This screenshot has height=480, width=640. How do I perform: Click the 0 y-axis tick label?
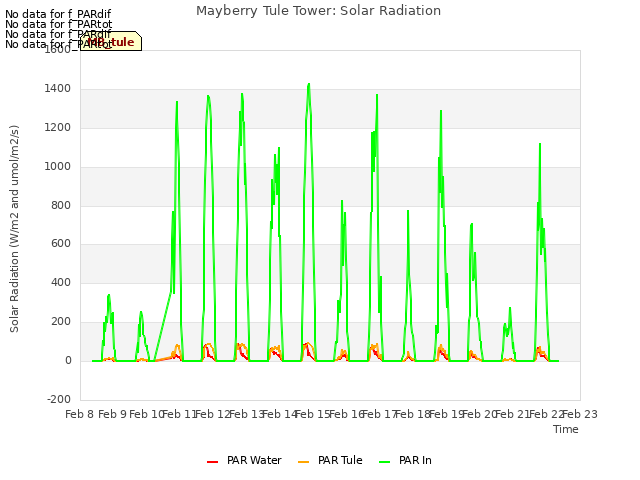tap(68, 361)
